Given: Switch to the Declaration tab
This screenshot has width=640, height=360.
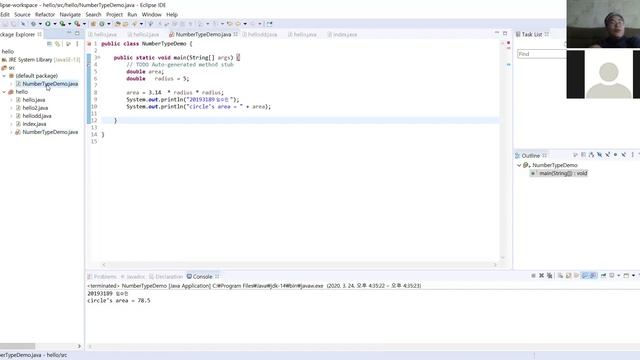Looking at the screenshot, I should point(166,277).
